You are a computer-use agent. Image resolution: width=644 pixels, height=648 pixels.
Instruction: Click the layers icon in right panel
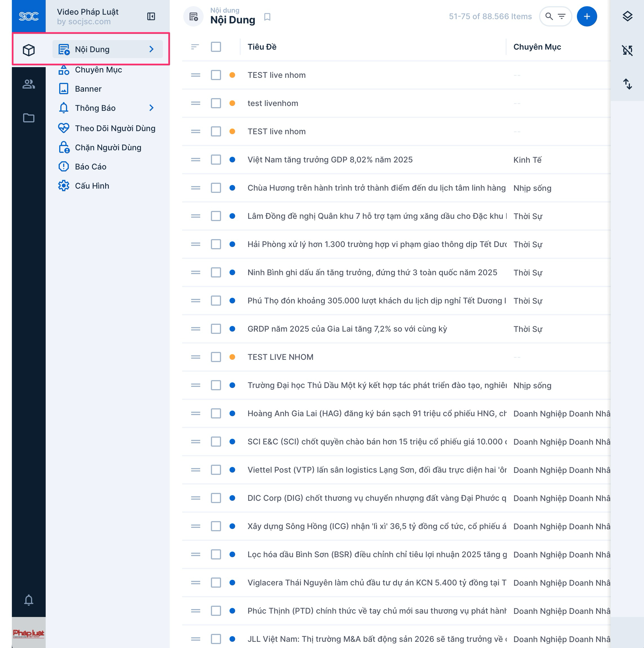point(627,16)
